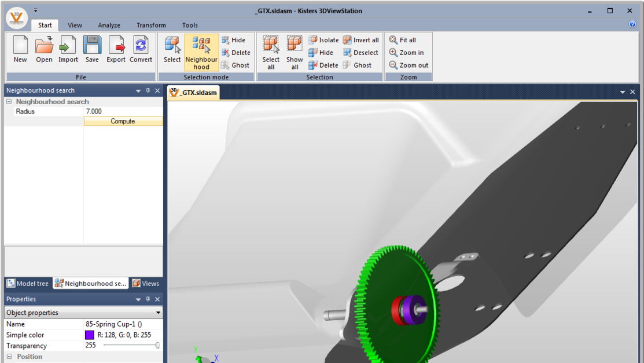
Task: Open the Start ribbon tab
Action: 45,25
